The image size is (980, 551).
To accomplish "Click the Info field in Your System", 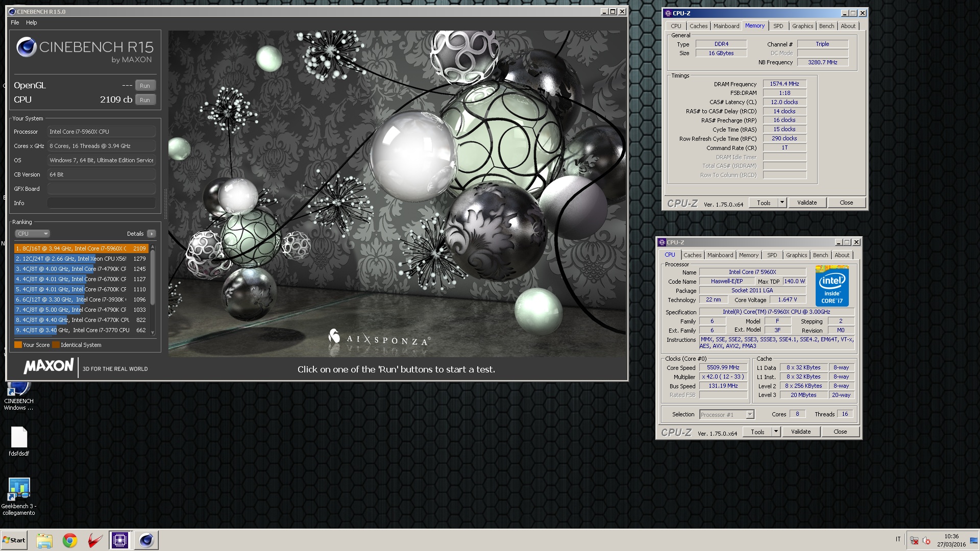I will [102, 203].
